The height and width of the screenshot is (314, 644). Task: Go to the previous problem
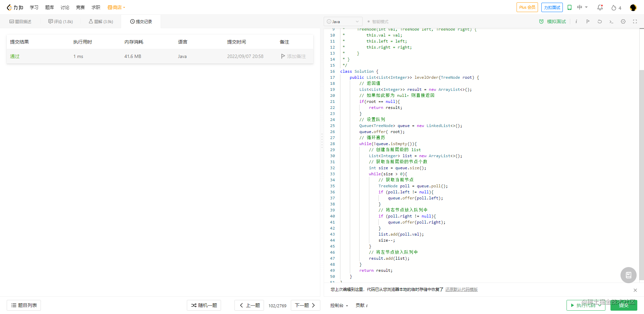click(249, 305)
